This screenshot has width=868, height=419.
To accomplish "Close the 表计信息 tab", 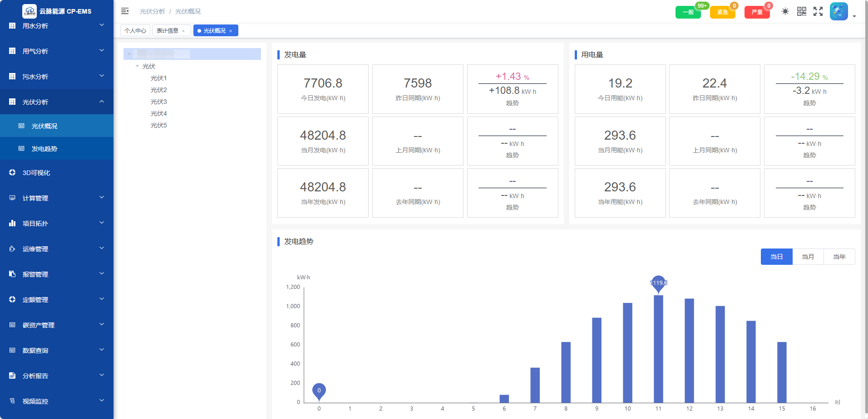I will tap(183, 31).
